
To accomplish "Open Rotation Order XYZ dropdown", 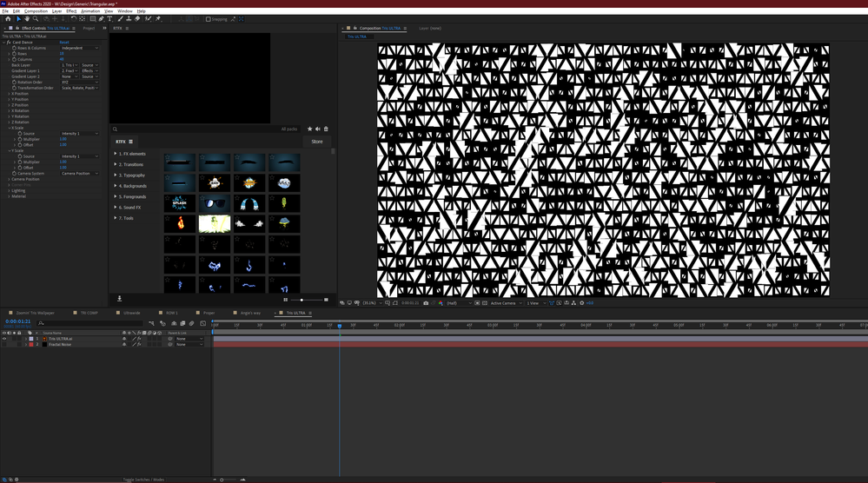I will coord(80,82).
